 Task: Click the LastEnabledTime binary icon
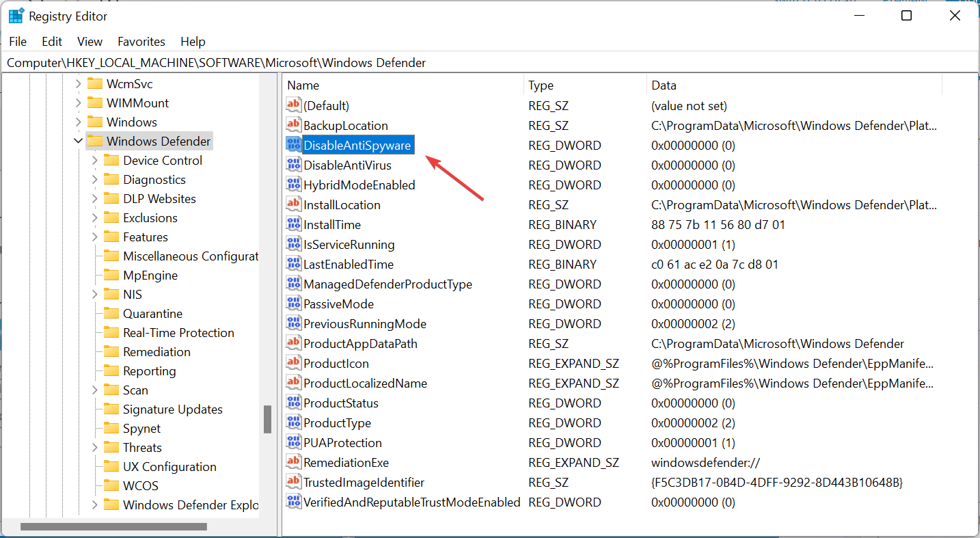click(293, 264)
